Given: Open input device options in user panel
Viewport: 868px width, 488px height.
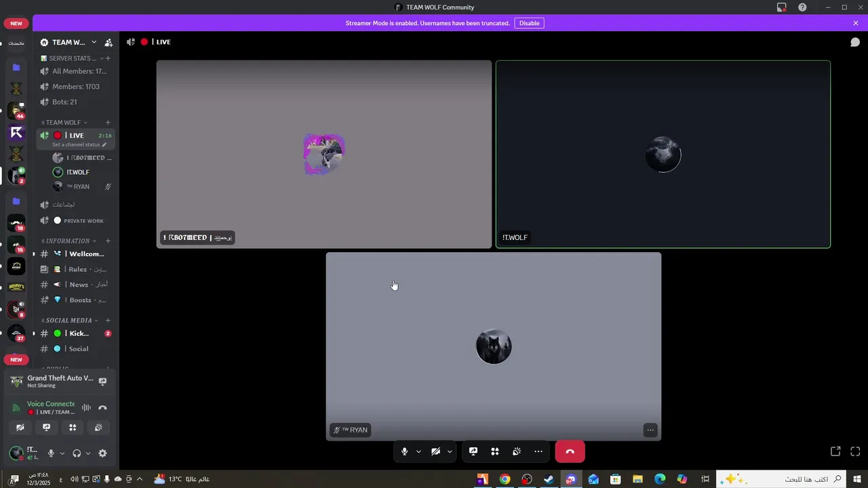Looking at the screenshot, I should pyautogui.click(x=62, y=453).
